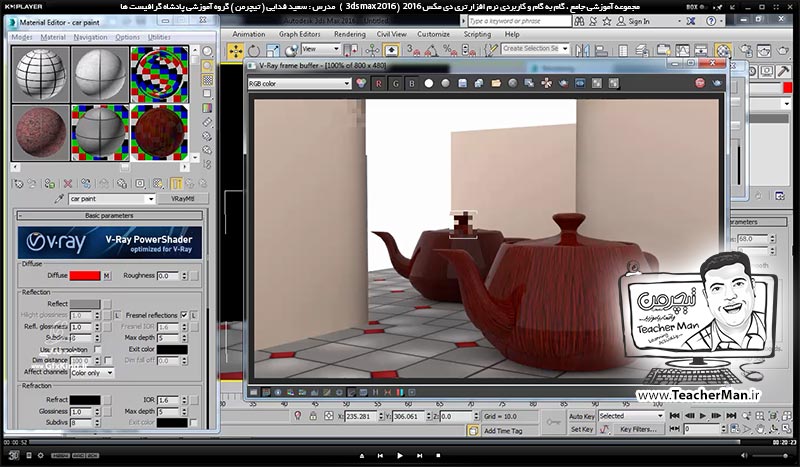Adjust the Refraction IOR spinner

coord(184,400)
